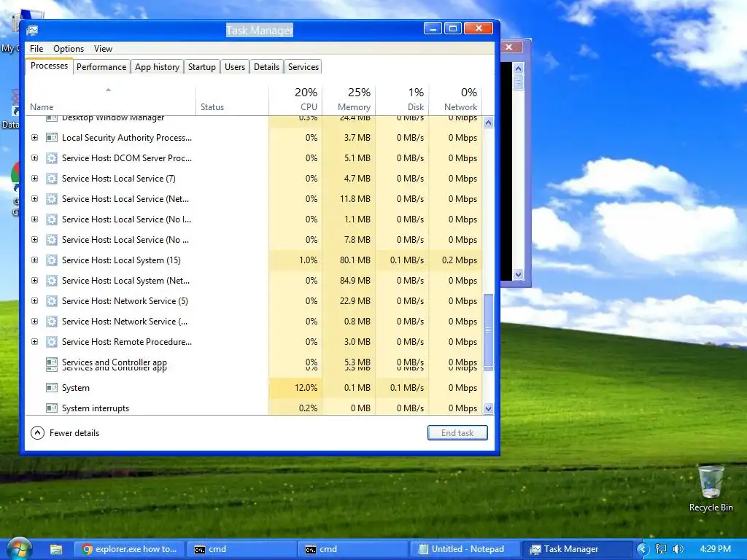Expand Service Host: Local Service (7)
Image resolution: width=747 pixels, height=560 pixels.
click(x=35, y=179)
